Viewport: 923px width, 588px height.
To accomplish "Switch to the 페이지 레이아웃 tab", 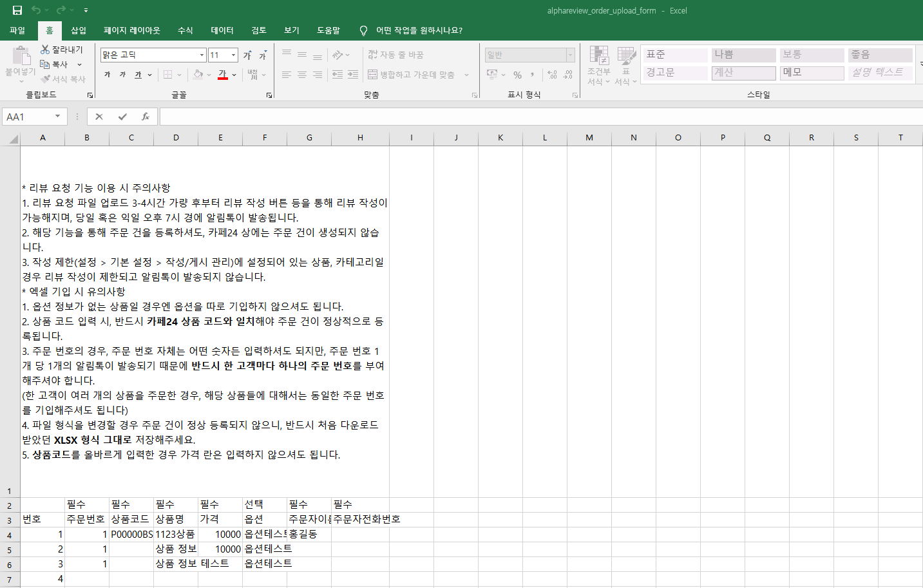I will 132,30.
